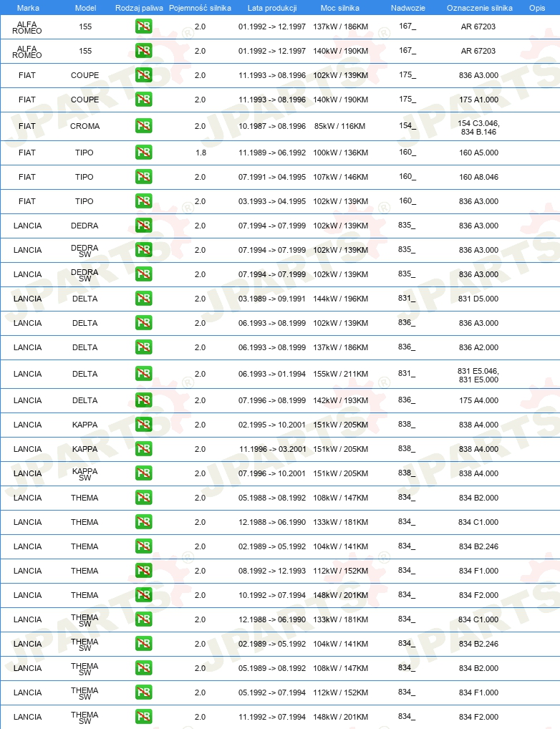Viewport: 560px width, 729px height.
Task: Select body code 154_
Action: [407, 125]
